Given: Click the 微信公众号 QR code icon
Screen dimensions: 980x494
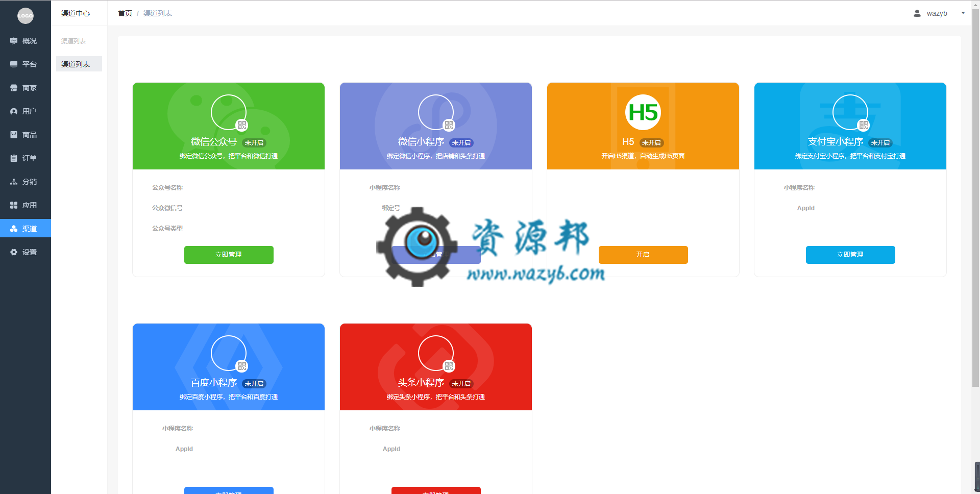Looking at the screenshot, I should coord(242,125).
